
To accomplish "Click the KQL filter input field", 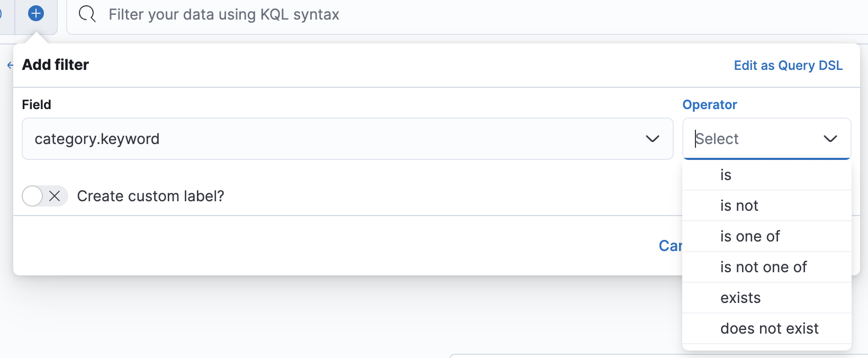I will [318, 14].
